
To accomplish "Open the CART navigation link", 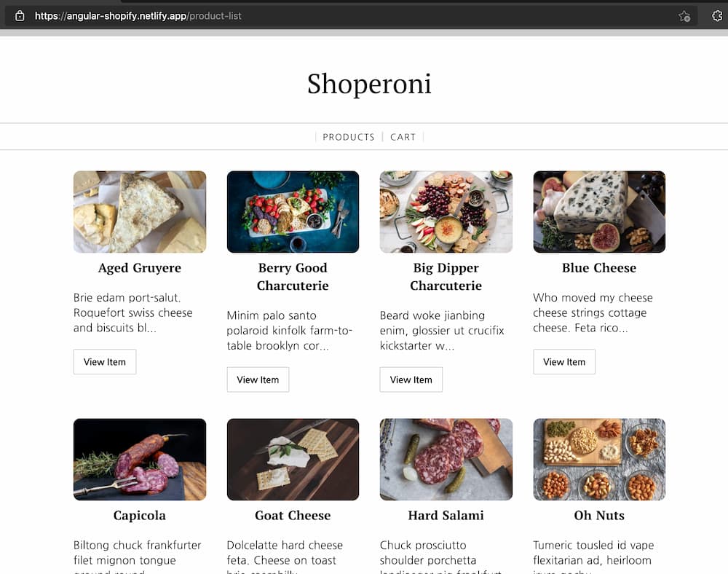I will [x=403, y=137].
